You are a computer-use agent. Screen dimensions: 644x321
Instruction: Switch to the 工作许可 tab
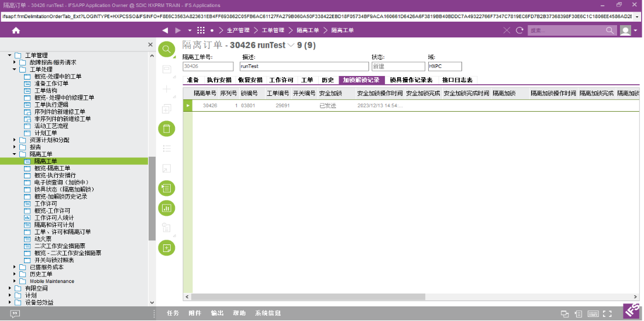[x=281, y=80]
